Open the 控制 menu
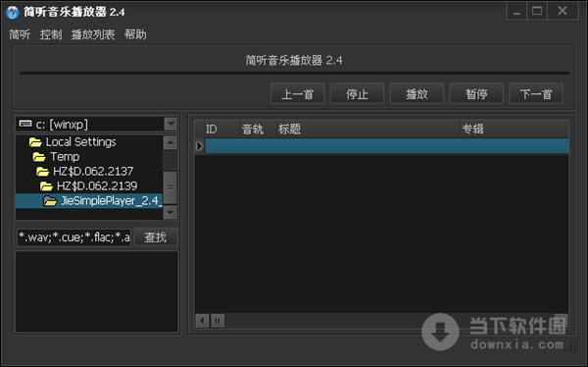 51,34
